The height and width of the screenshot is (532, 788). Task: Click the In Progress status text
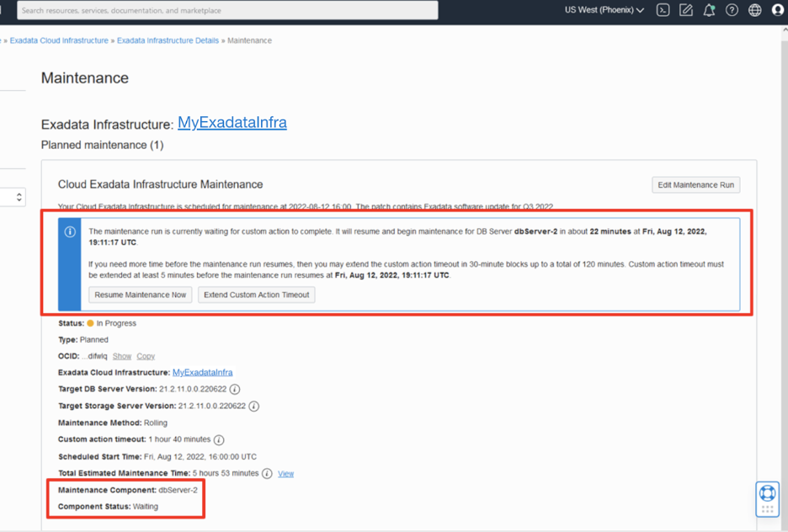[x=116, y=323]
